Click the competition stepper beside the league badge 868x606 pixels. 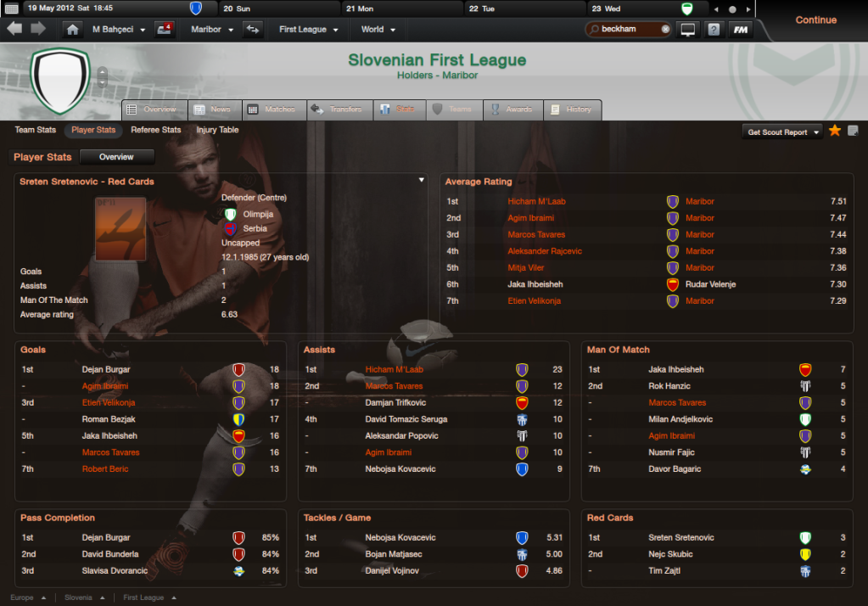click(103, 77)
